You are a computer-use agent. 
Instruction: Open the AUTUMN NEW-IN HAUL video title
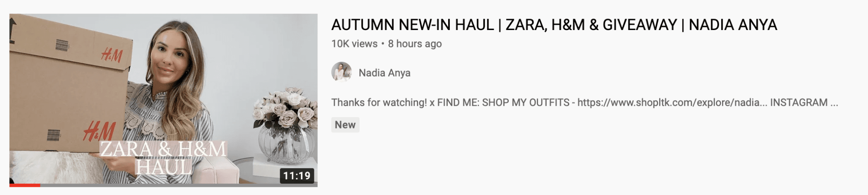click(554, 25)
